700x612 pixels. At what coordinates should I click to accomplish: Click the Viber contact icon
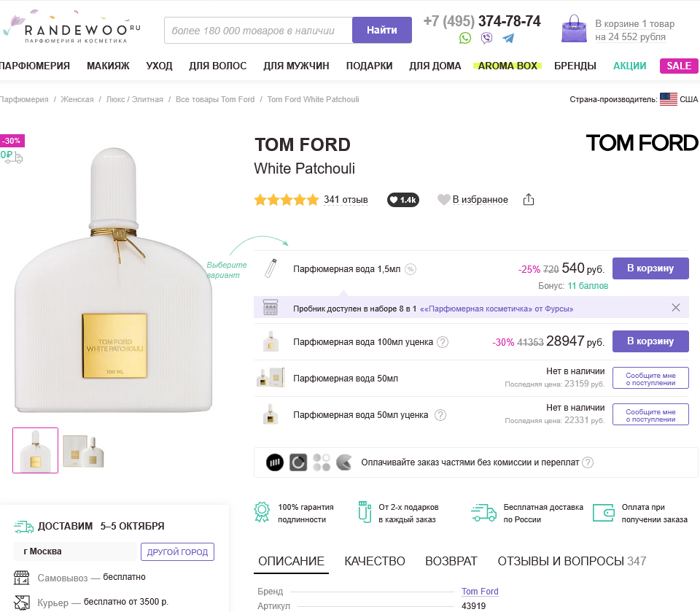(486, 38)
